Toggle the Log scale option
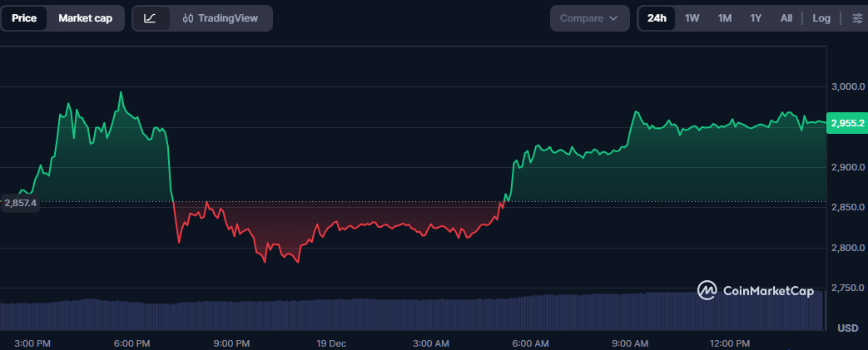 (821, 18)
